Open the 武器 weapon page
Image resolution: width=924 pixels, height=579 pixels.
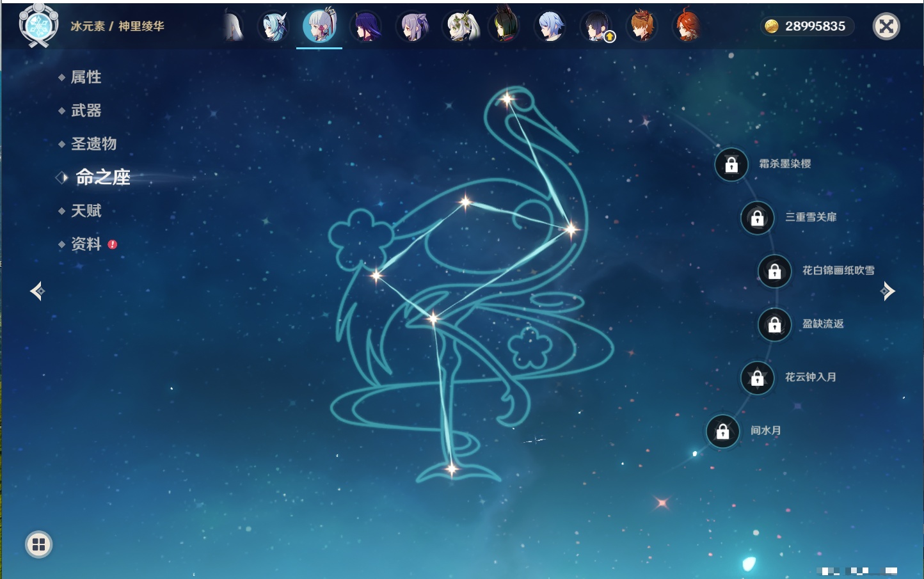[86, 111]
